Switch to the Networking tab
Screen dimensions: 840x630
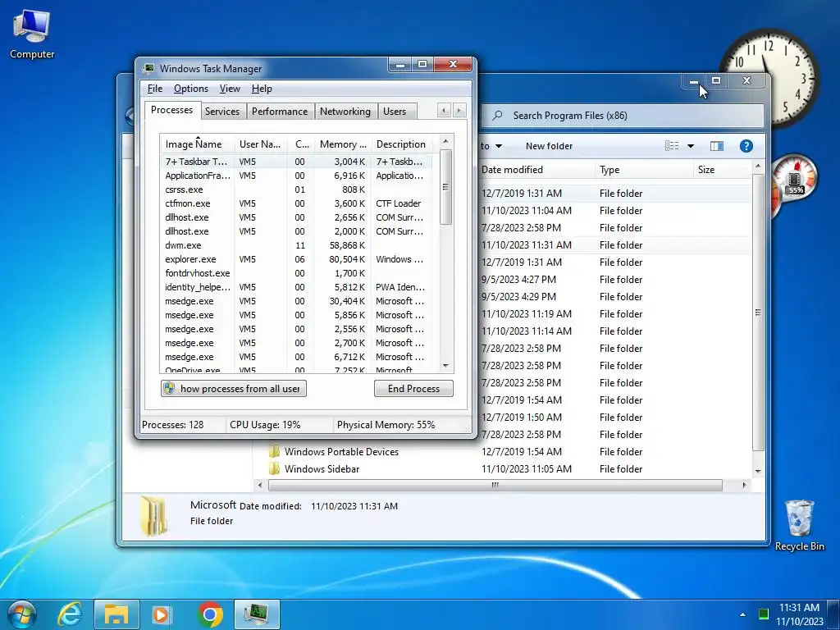pos(345,111)
